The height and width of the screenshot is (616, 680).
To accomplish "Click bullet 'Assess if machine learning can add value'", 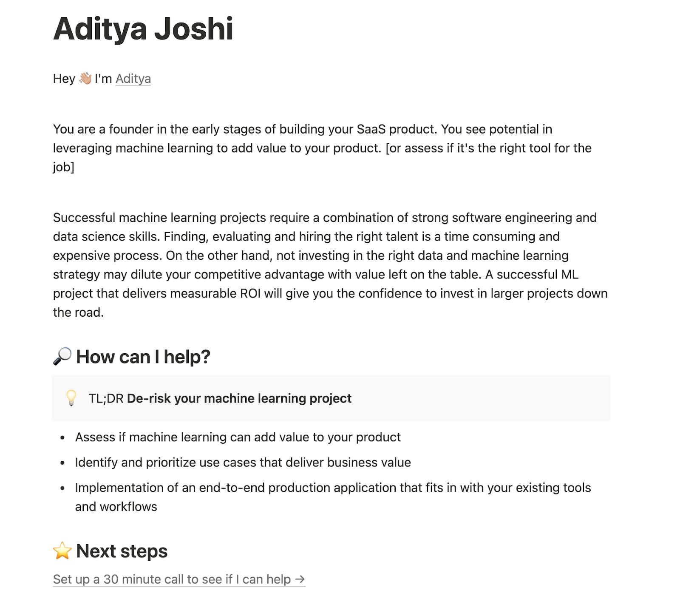I will (x=238, y=437).
